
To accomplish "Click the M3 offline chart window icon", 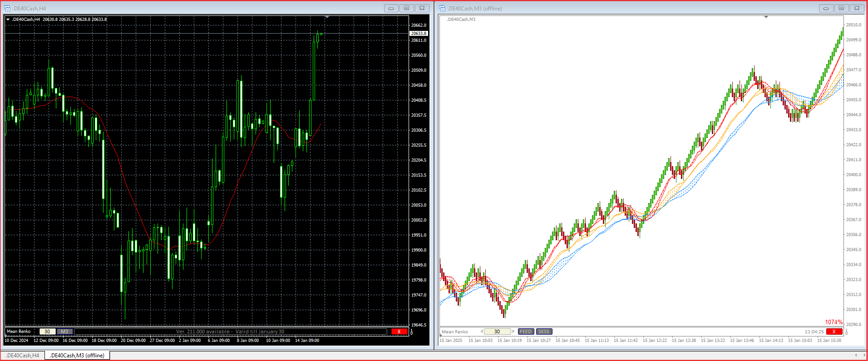I will point(442,8).
